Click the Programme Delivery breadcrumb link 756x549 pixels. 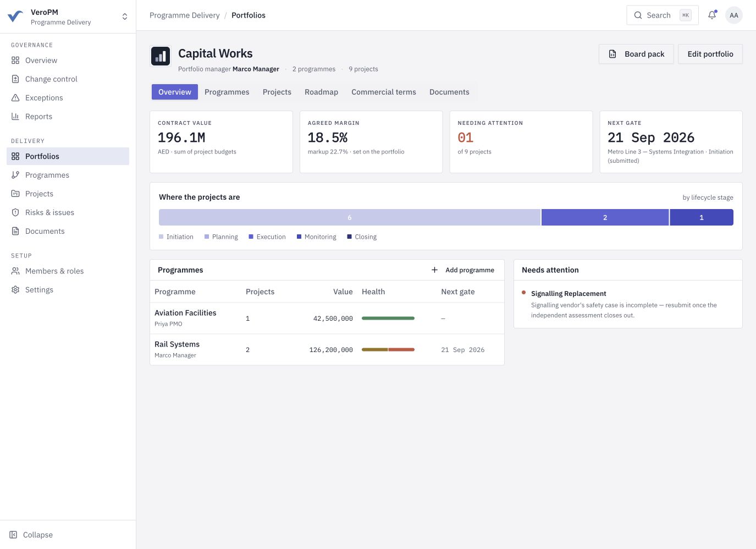[x=185, y=15]
